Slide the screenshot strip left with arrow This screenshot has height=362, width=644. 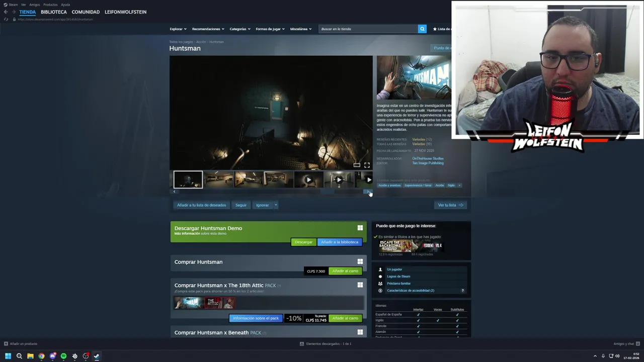click(174, 192)
